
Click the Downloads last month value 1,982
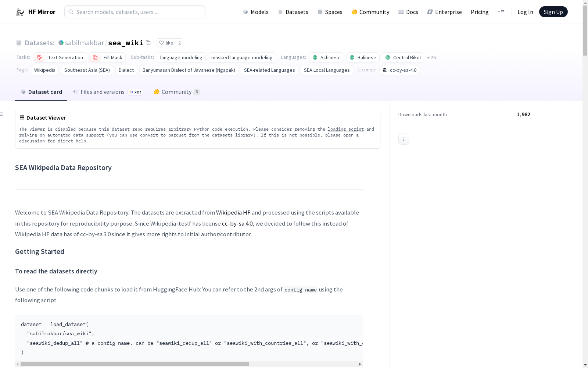click(x=523, y=114)
